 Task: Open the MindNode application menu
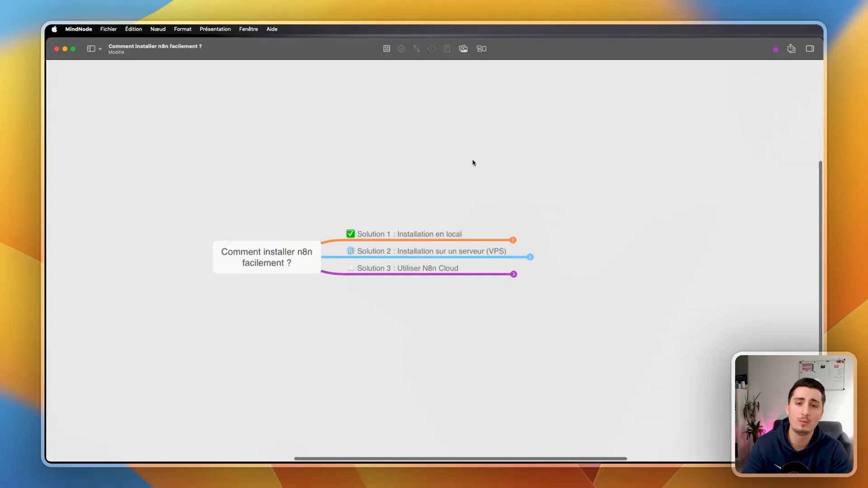click(78, 29)
